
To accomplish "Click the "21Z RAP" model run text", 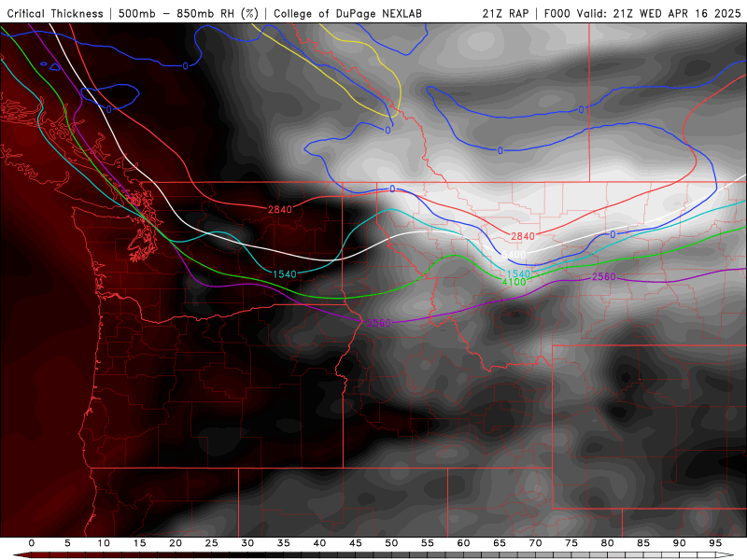I will (x=505, y=14).
